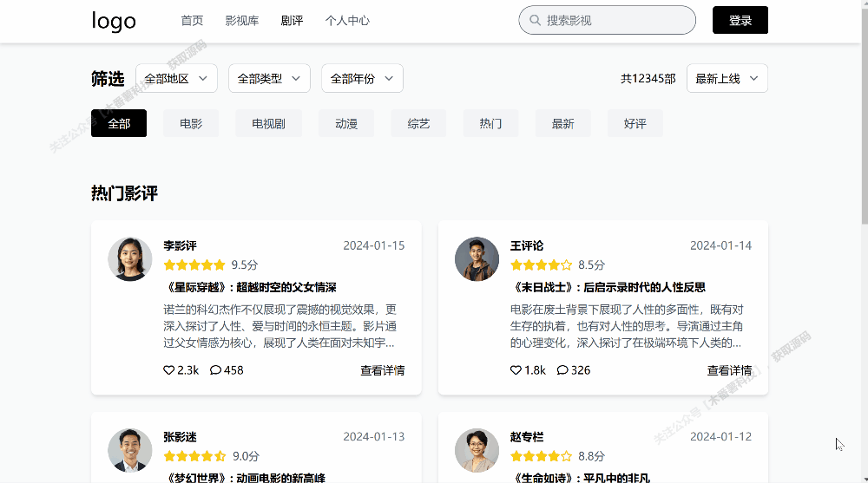Open the 《末日战士》 review title
This screenshot has width=868, height=483.
(x=608, y=287)
